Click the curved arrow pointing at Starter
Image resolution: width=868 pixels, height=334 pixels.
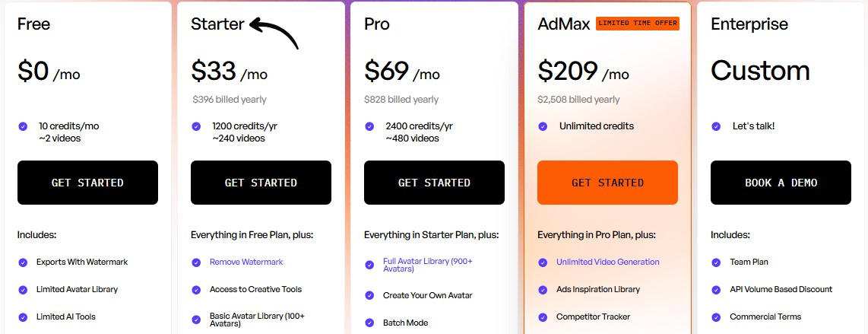[274, 32]
